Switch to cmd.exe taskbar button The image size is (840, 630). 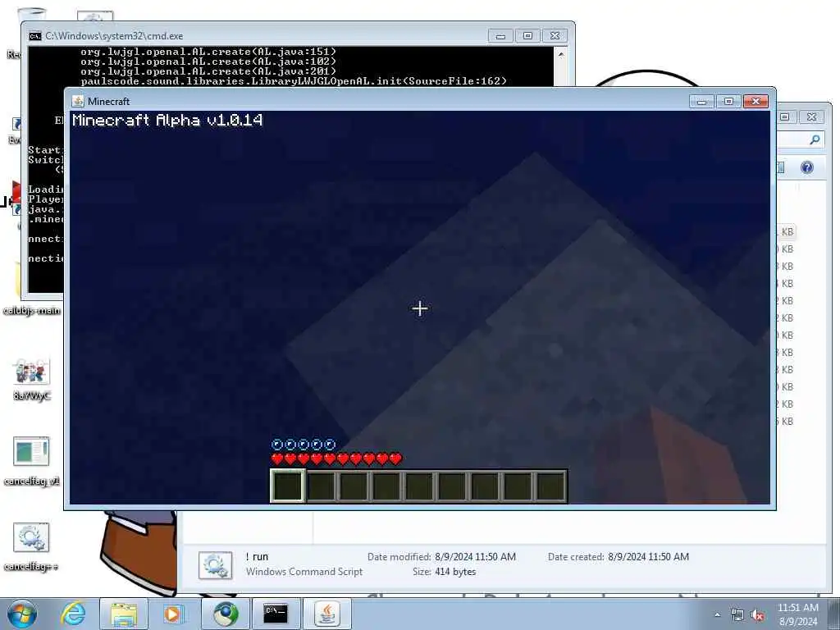276,614
